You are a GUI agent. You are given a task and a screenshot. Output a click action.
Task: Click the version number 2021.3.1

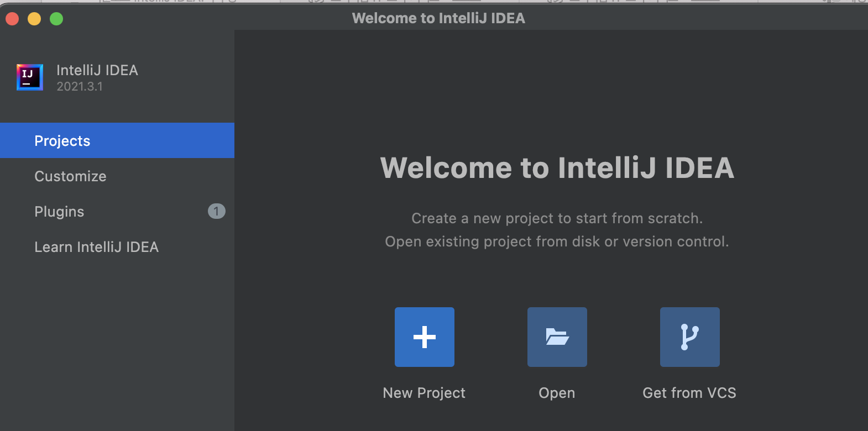[80, 87]
